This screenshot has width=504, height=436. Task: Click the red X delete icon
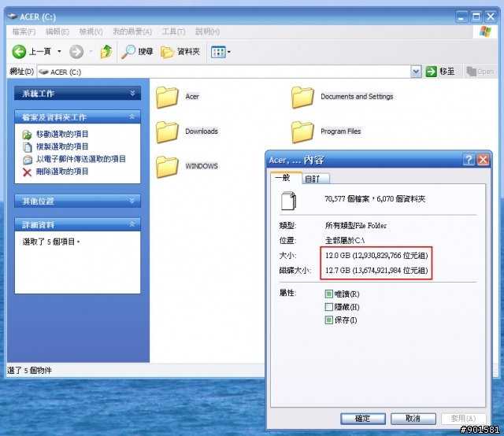pos(27,172)
